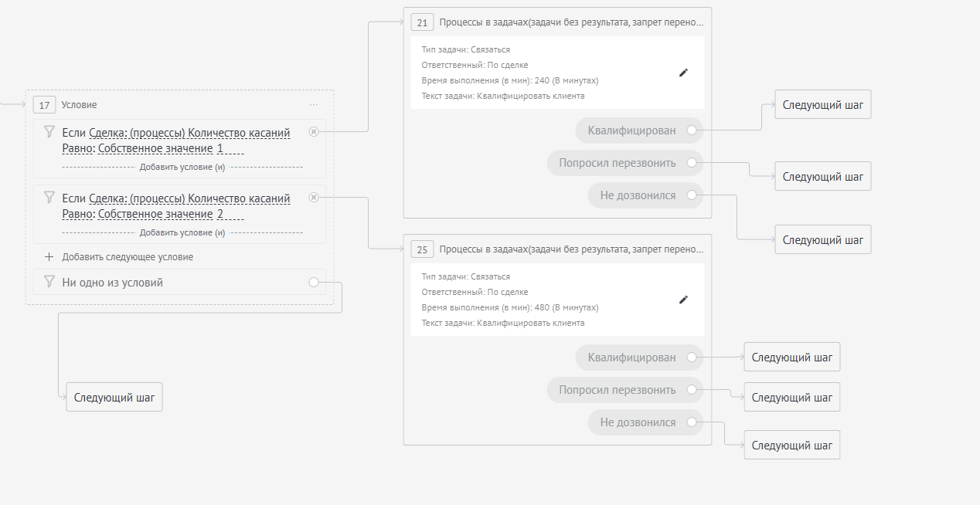Open Собственное значение selector in second condition

pos(155,214)
